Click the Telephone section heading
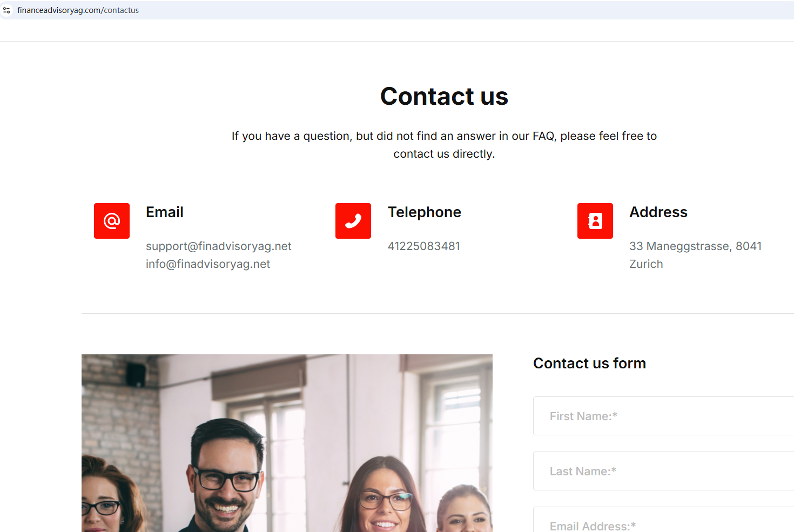This screenshot has height=532, width=794. [x=425, y=212]
